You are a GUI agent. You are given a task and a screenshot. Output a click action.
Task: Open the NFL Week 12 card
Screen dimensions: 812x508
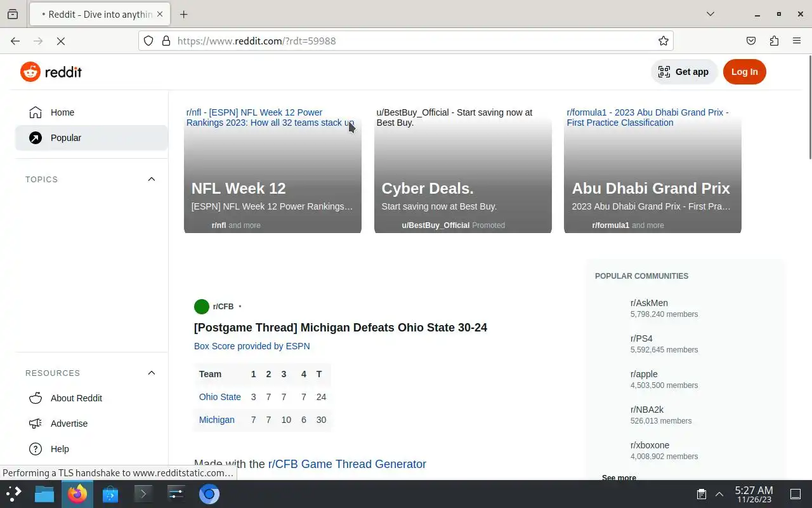coord(273,170)
